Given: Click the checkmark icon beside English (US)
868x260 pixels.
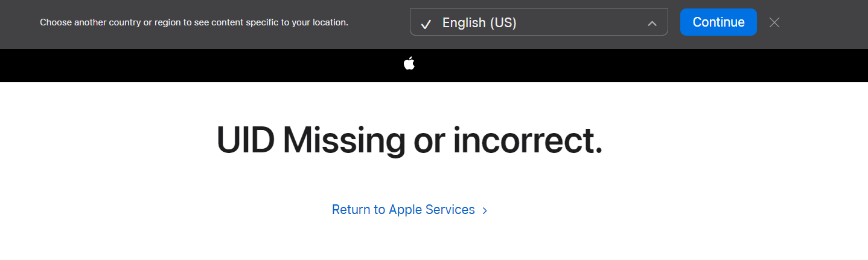Looking at the screenshot, I should 426,24.
